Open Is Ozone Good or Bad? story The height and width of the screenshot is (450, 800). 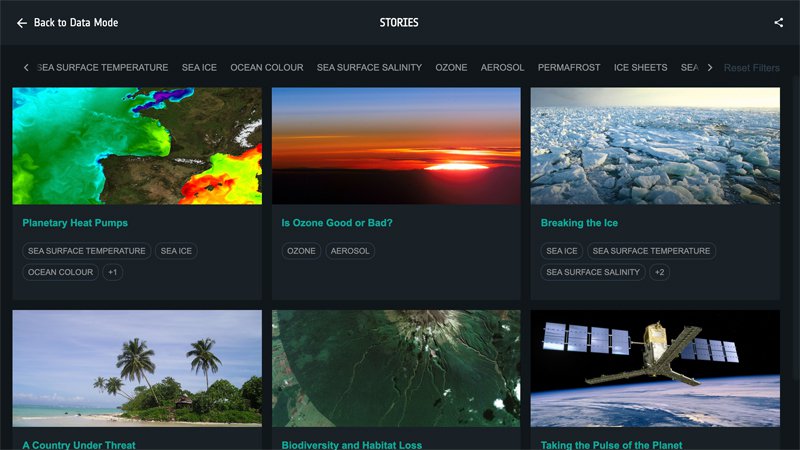coord(337,223)
